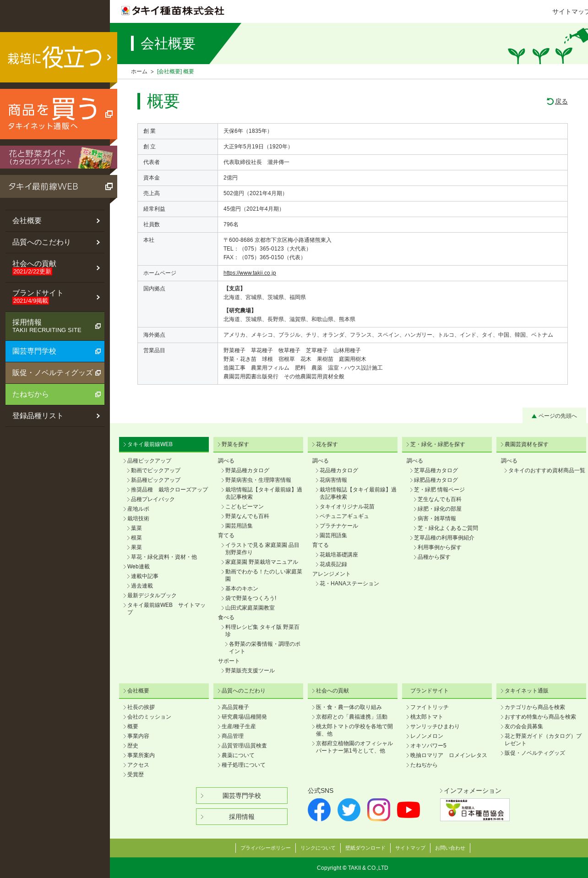Click the 園芸専門学校 footer button

242,796
